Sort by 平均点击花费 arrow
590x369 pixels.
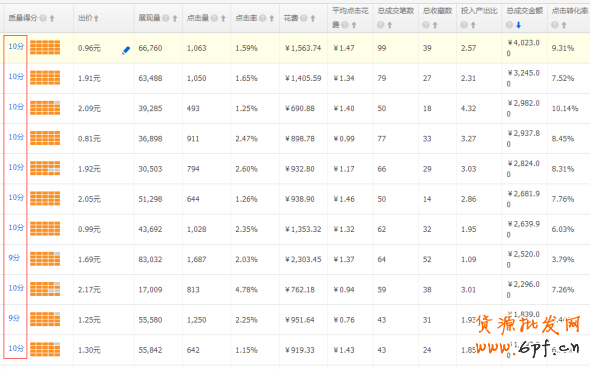[354, 25]
